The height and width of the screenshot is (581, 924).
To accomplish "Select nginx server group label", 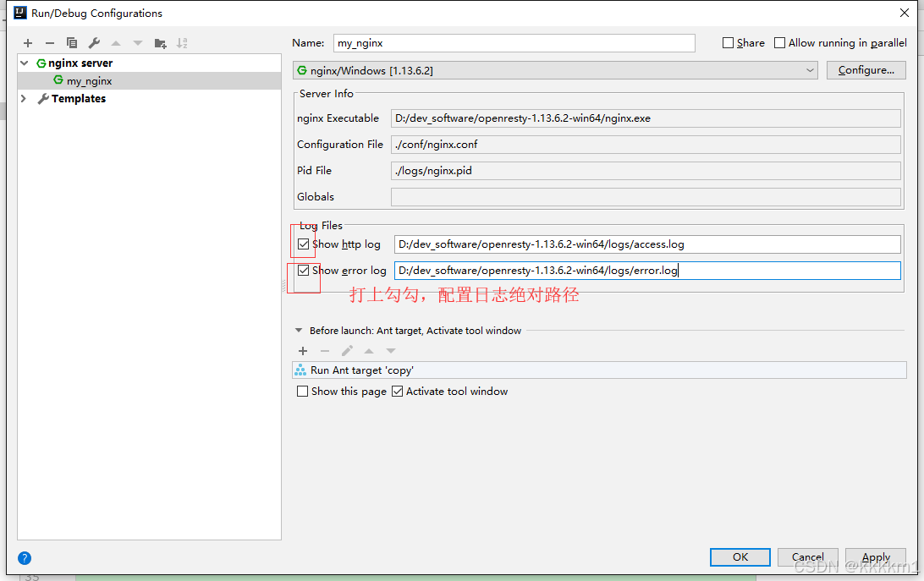I will [80, 63].
